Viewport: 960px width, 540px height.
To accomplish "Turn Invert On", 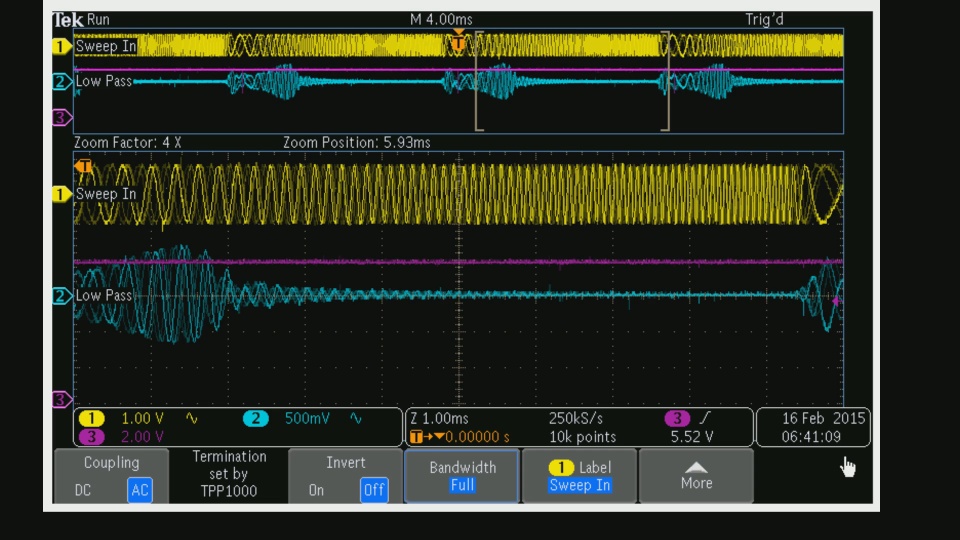I will [316, 491].
